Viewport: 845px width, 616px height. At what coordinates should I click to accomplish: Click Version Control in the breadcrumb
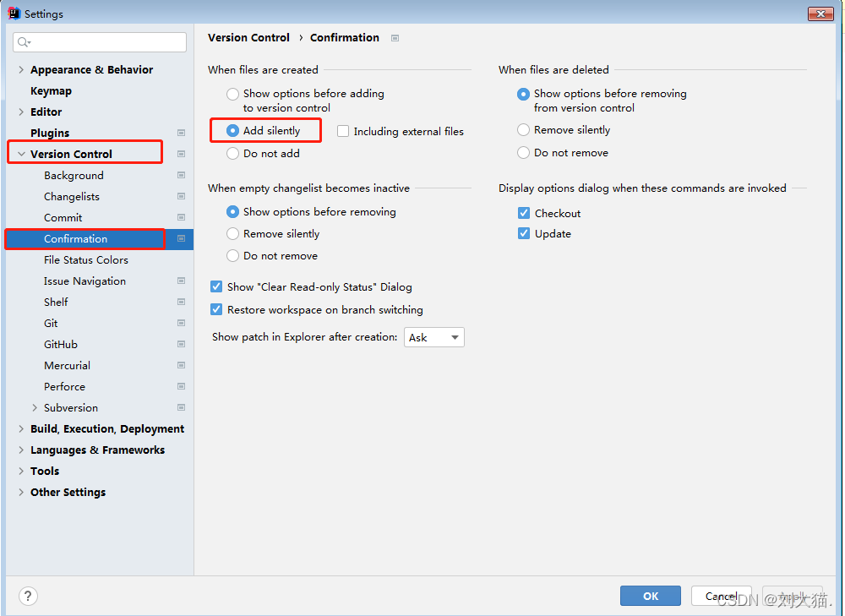click(x=248, y=38)
